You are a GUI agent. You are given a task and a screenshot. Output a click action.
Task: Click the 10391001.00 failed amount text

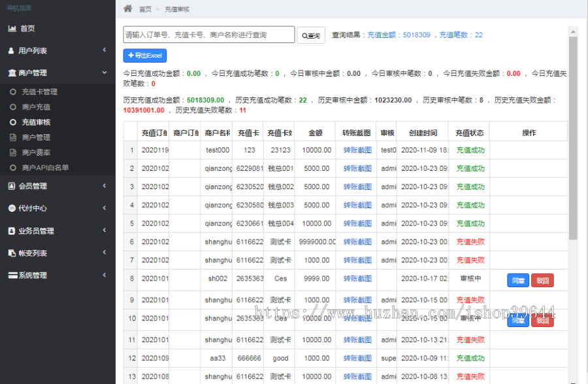point(144,111)
